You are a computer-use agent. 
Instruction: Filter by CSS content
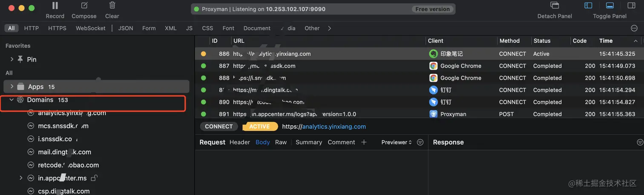pyautogui.click(x=207, y=28)
